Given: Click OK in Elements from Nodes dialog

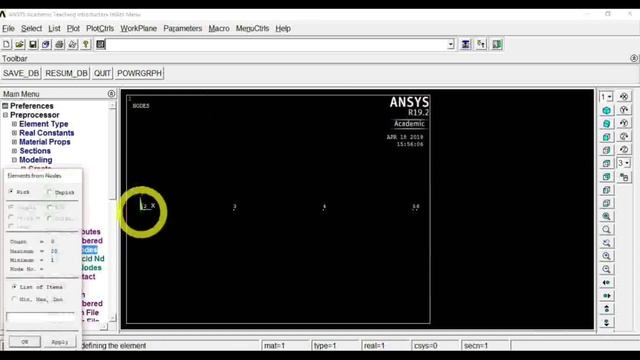Looking at the screenshot, I should click(x=25, y=342).
